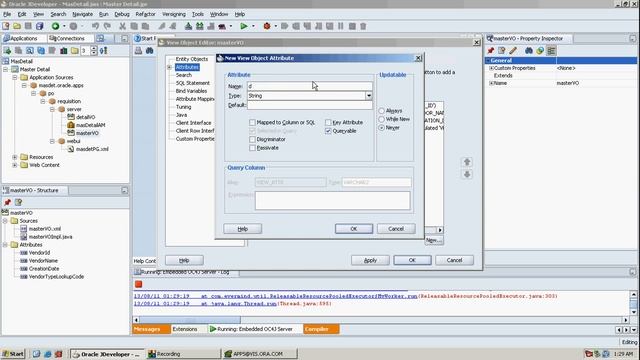Click the red stop icon in log panel
Image resolution: width=640 pixels, height=360 pixels.
pos(138,284)
